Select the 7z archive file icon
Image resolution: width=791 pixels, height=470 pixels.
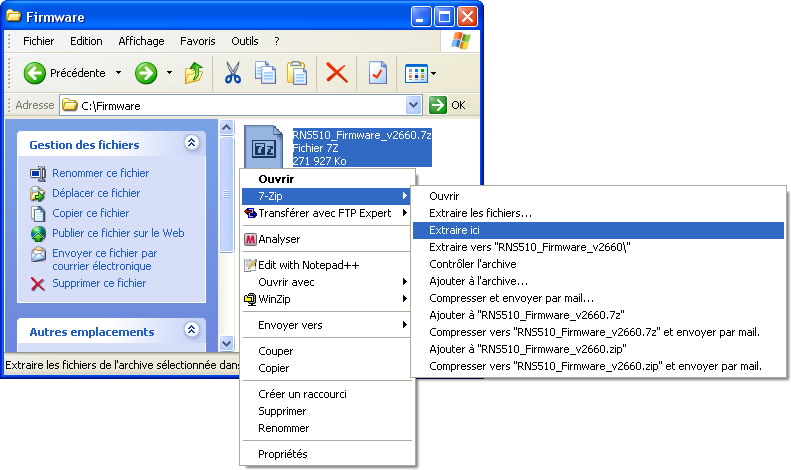263,147
